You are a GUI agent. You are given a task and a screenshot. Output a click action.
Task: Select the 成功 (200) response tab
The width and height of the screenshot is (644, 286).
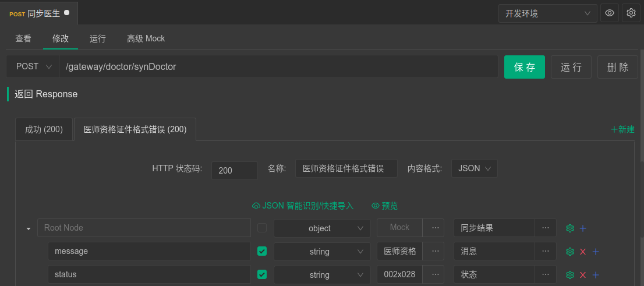click(44, 129)
